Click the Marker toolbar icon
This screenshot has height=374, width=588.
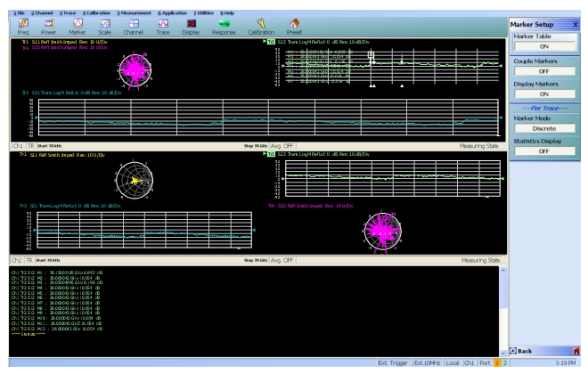[77, 27]
